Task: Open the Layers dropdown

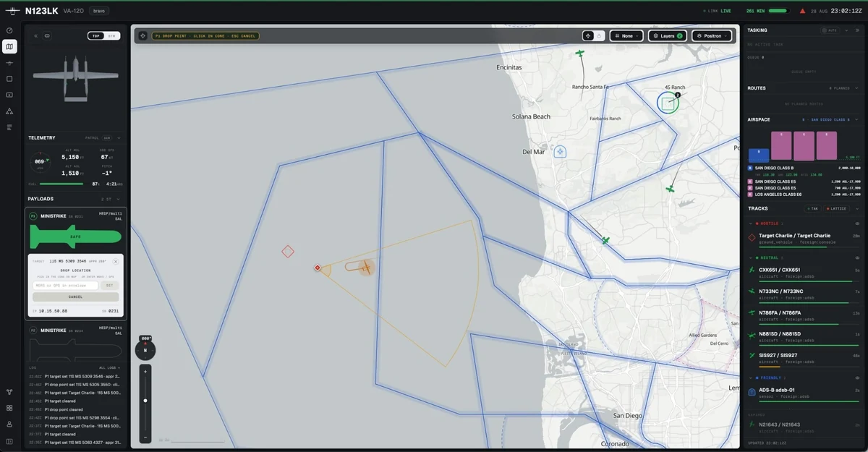Action: point(668,35)
